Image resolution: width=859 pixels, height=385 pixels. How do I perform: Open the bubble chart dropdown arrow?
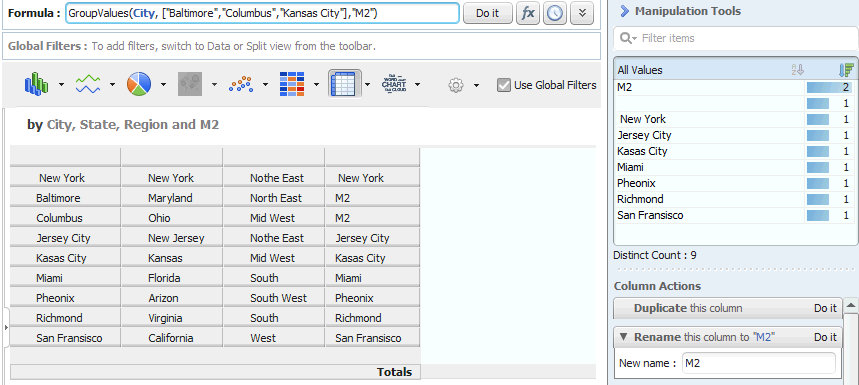click(214, 84)
